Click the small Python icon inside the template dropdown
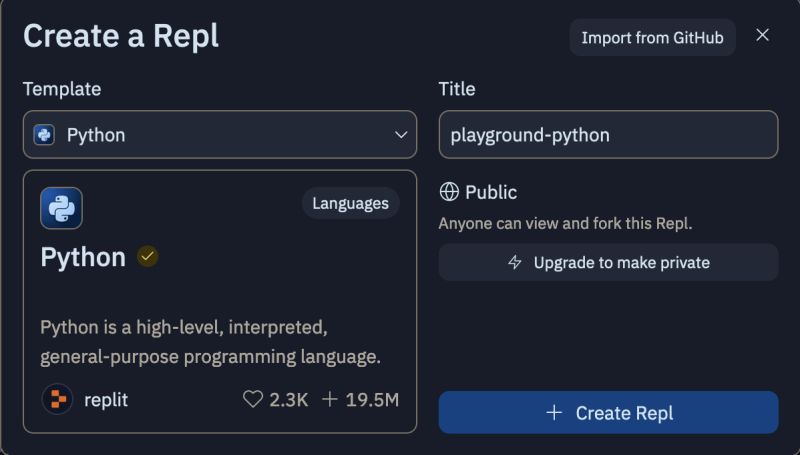The width and height of the screenshot is (800, 455). [44, 135]
